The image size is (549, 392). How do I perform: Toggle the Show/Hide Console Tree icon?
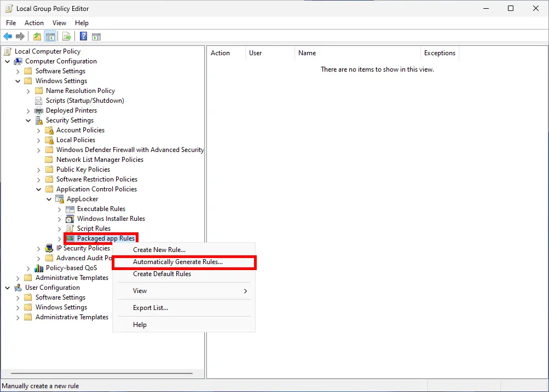[x=50, y=36]
